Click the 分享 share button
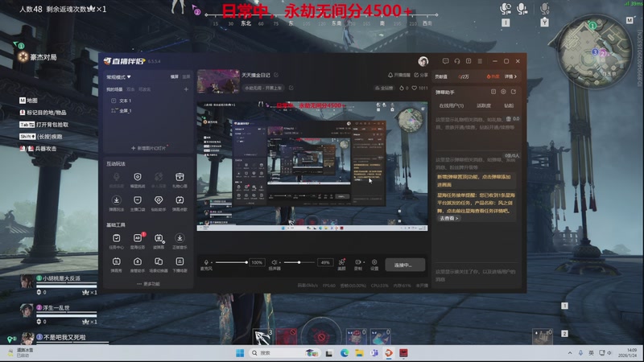 click(x=421, y=75)
